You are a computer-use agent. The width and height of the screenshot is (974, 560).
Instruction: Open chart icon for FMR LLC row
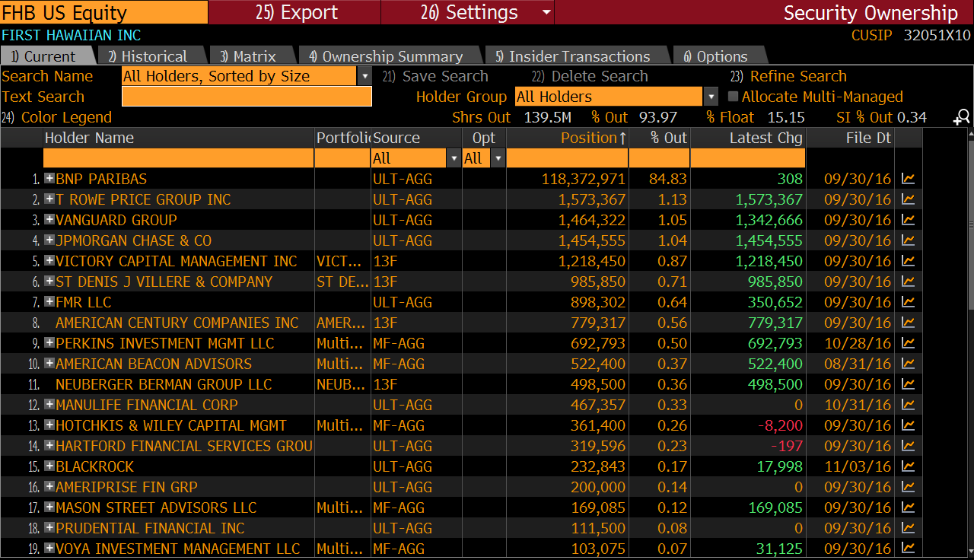[908, 302]
